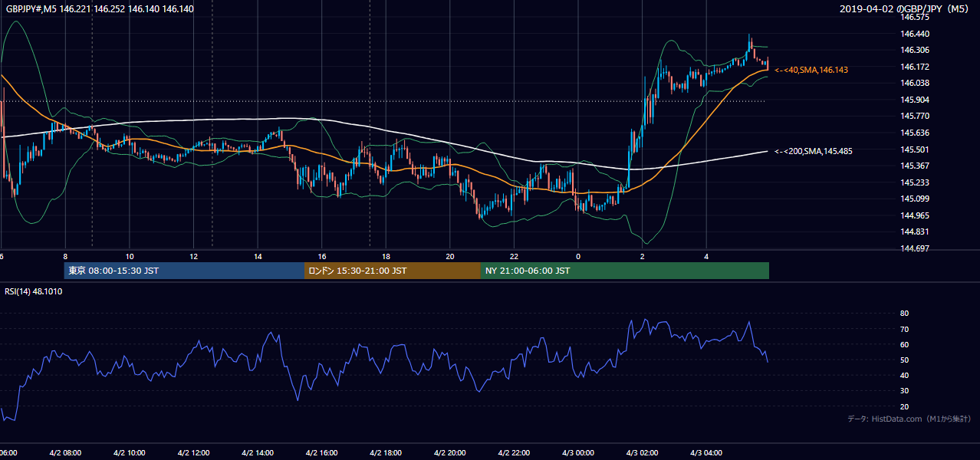Click the 145.099 price axis label
The image size is (980, 460).
[x=915, y=199]
